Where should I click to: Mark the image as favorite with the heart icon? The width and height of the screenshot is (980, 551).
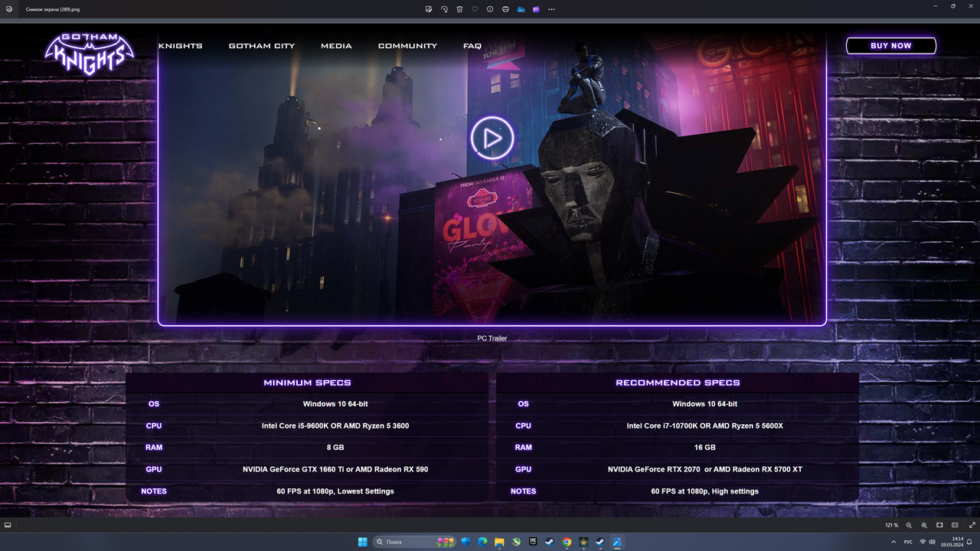(x=475, y=9)
